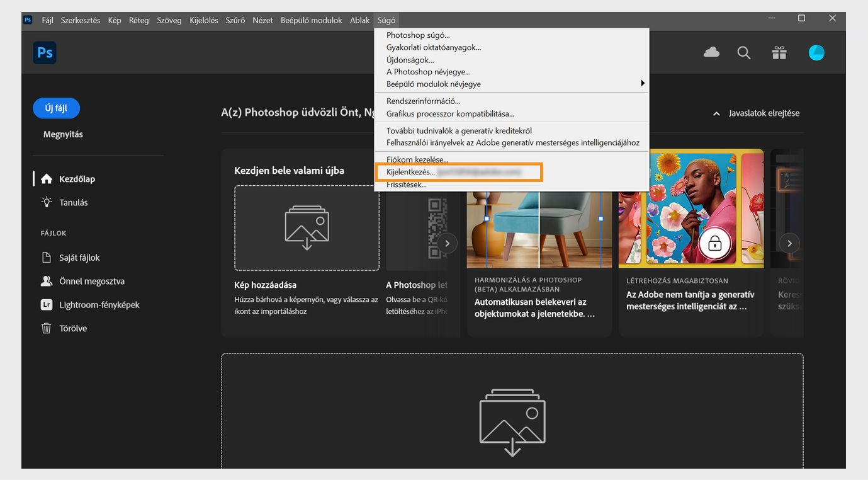Collapse suggestions with Javaslatok elrejtése
The height and width of the screenshot is (480, 868).
click(x=756, y=113)
